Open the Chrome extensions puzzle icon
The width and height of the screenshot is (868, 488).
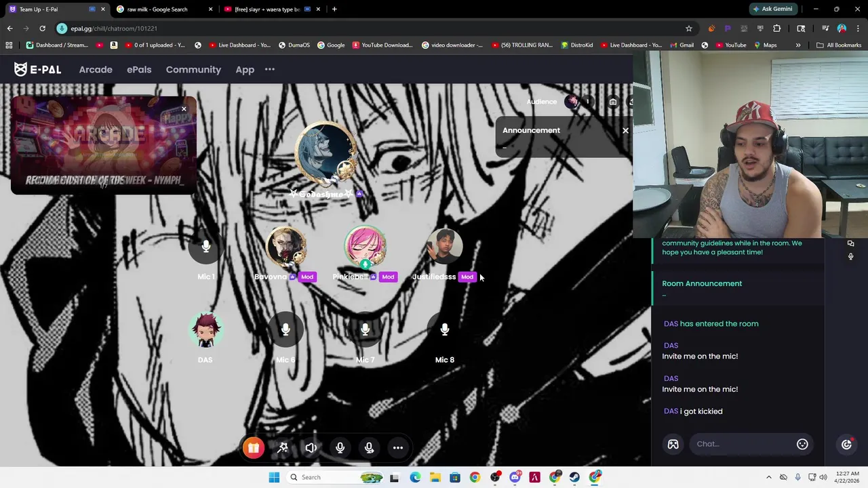pyautogui.click(x=777, y=28)
